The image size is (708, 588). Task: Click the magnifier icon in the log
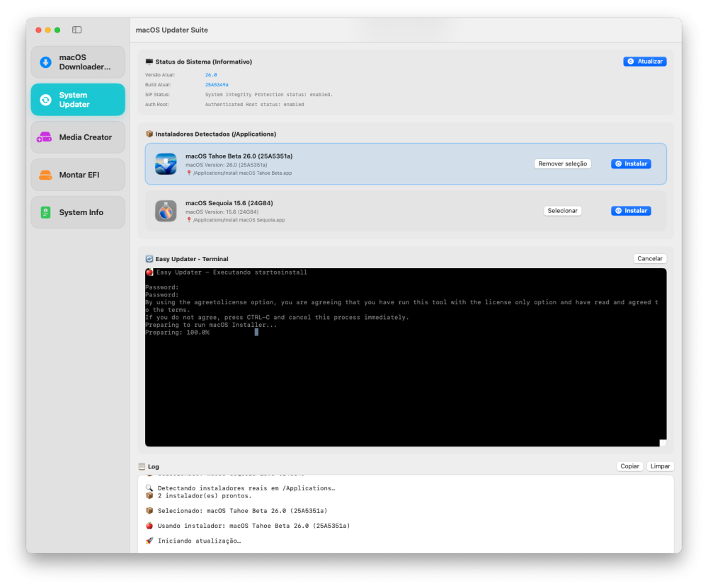coord(149,488)
